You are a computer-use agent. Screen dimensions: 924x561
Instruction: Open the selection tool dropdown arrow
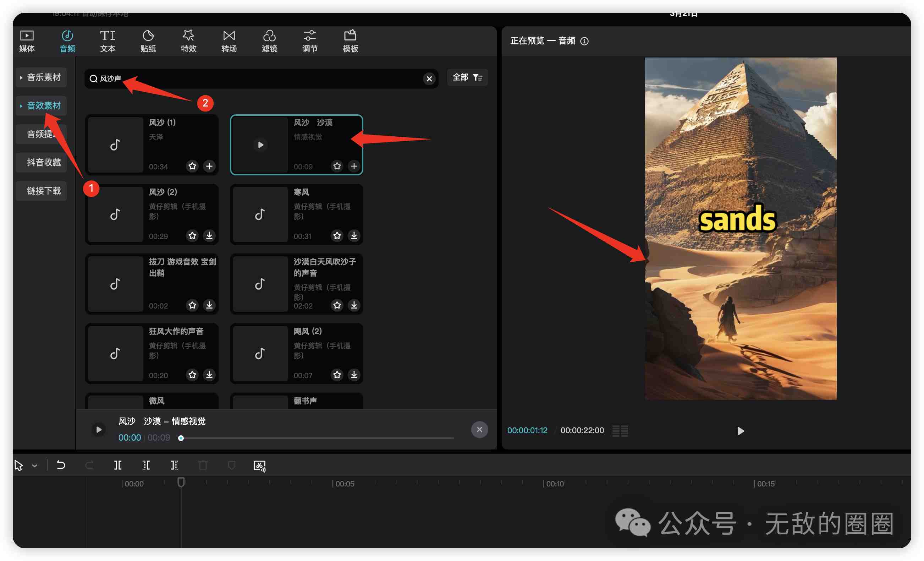coord(34,466)
